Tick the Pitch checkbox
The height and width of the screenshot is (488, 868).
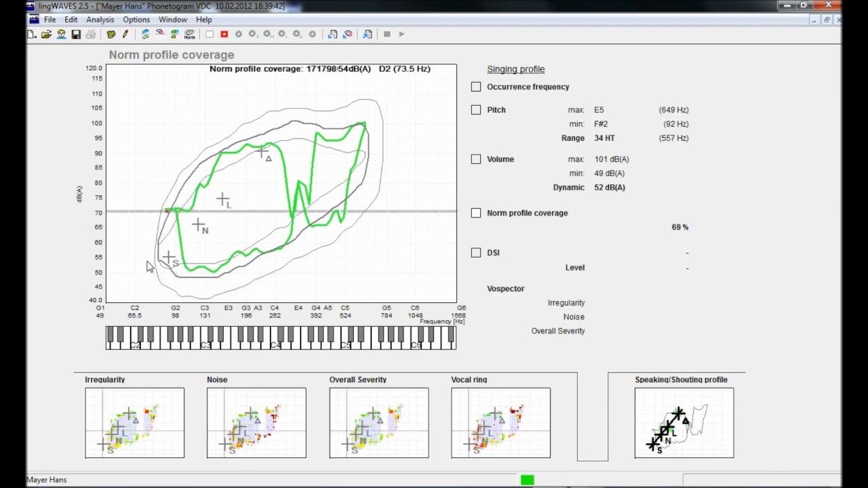tap(476, 110)
